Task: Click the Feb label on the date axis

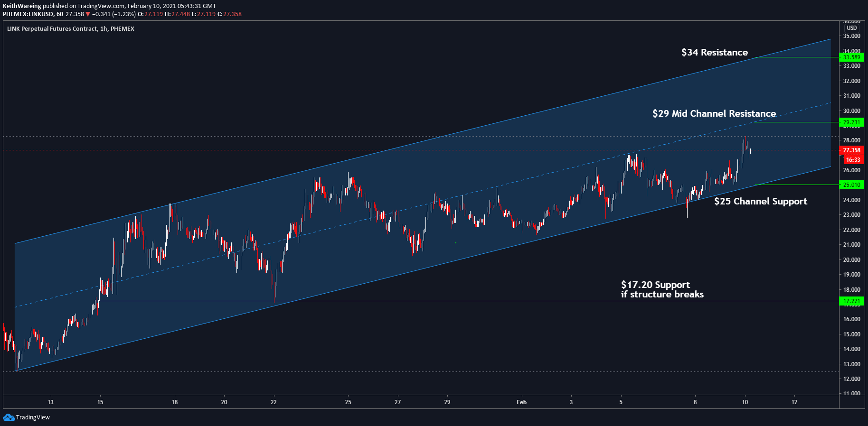Action: [521, 402]
